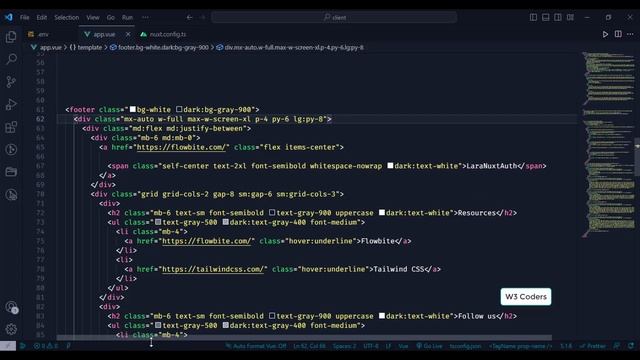Click Prettier in the status bar
640x360 pixels.
click(593, 346)
